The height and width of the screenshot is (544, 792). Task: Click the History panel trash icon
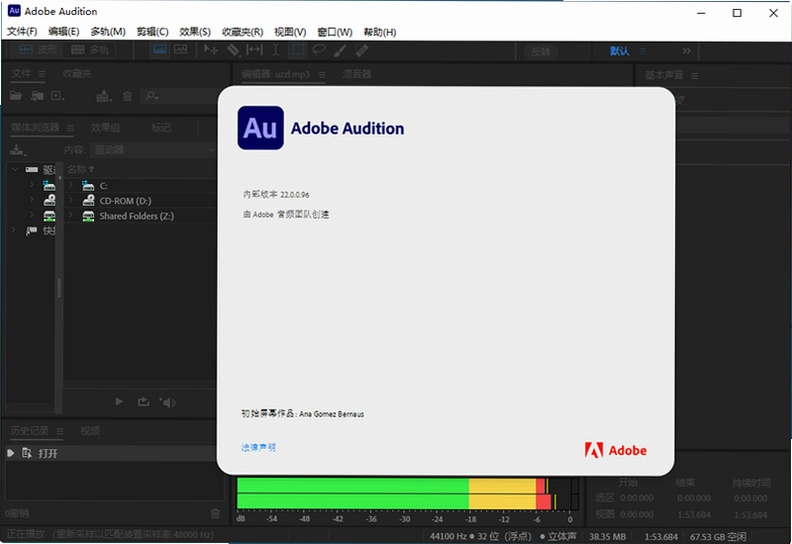click(215, 514)
